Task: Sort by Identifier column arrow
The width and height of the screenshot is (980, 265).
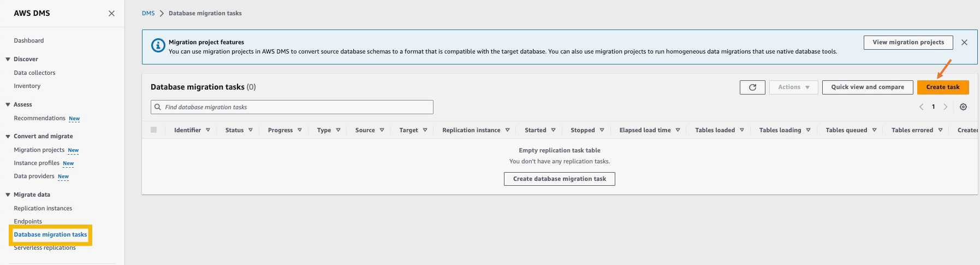Action: tap(208, 130)
